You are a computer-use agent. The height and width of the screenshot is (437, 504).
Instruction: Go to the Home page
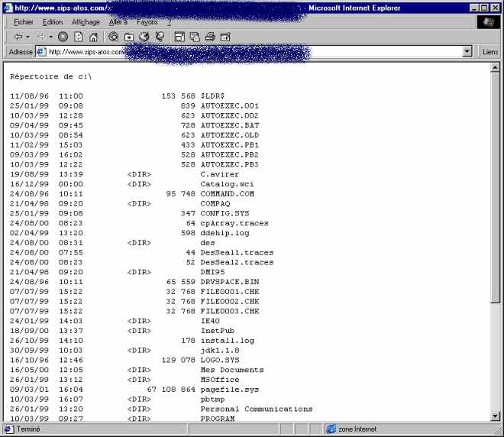(x=93, y=36)
